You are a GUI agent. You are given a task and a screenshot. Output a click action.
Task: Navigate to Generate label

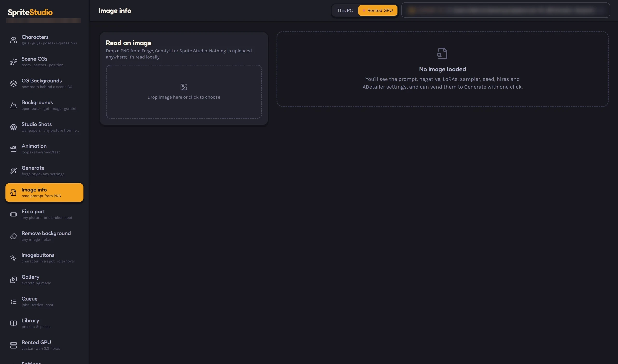coord(33,168)
